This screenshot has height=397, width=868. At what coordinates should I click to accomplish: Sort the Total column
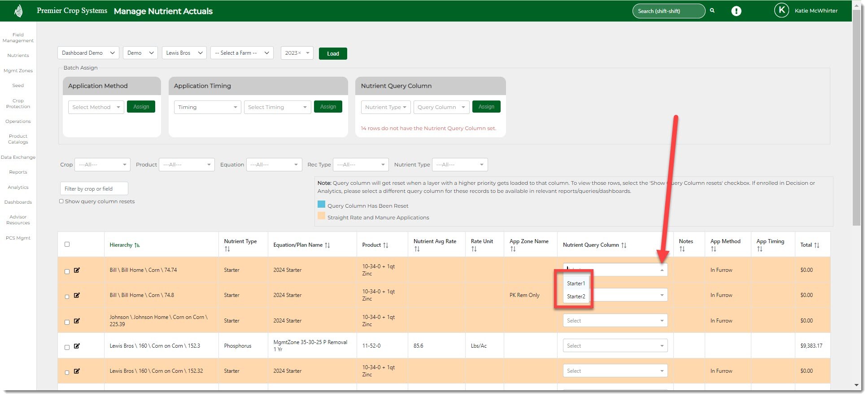coord(816,245)
